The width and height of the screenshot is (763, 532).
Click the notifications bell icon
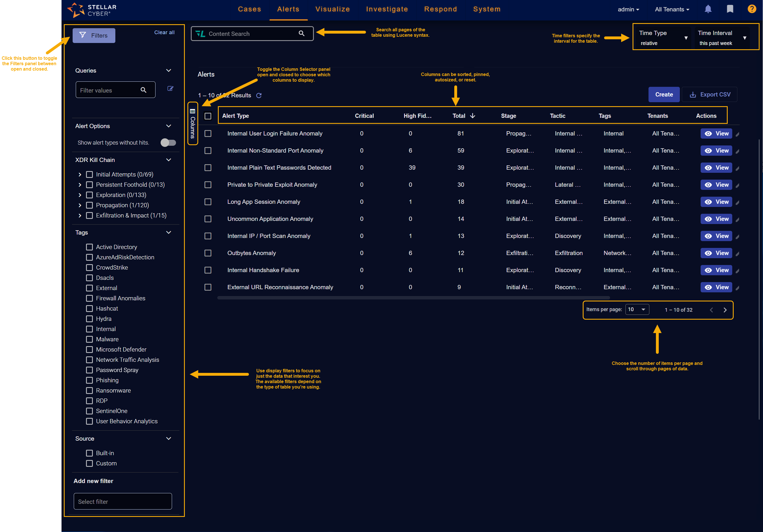pyautogui.click(x=708, y=9)
